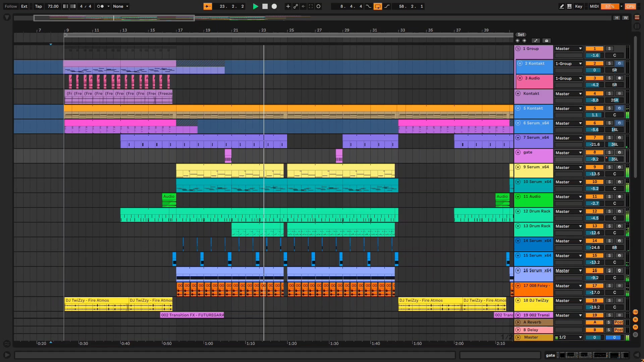The image size is (644, 362).
Task: Toggle Track Delay visibility with D button
Action: tap(635, 335)
